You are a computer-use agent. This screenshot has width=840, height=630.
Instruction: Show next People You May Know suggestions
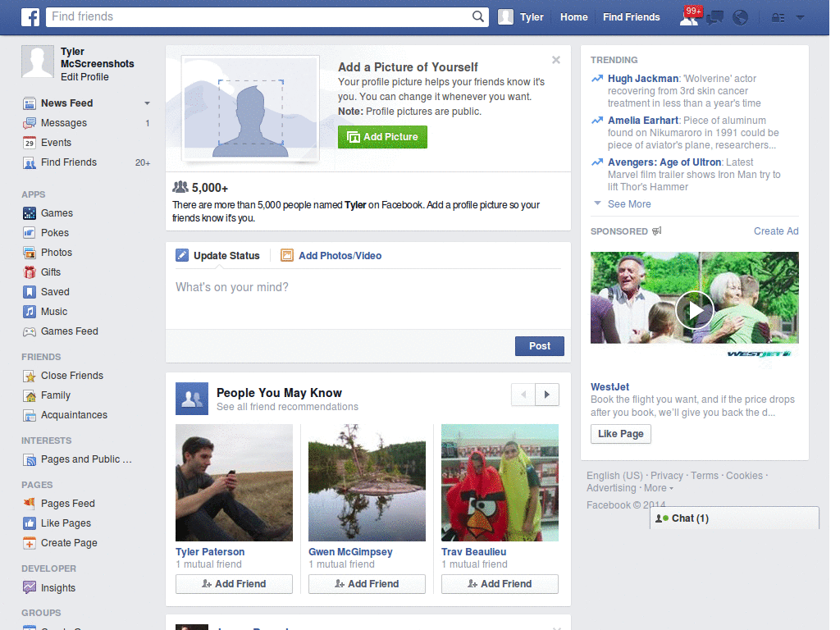(x=547, y=395)
